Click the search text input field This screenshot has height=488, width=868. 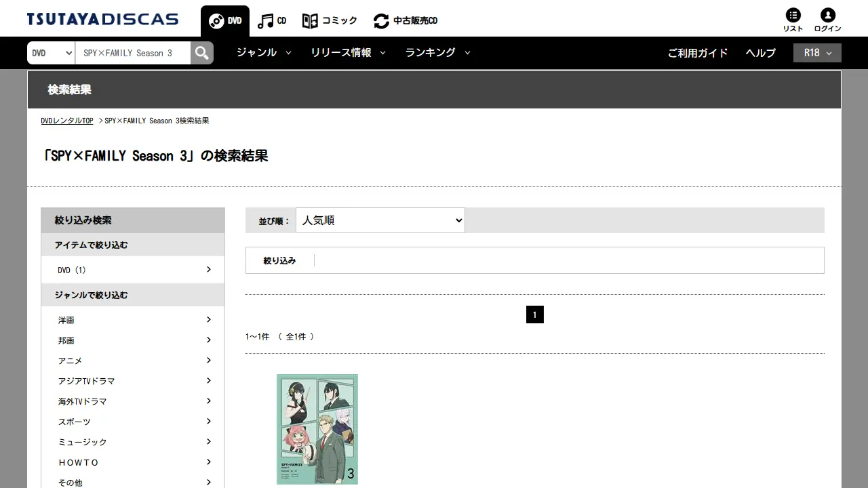click(133, 53)
